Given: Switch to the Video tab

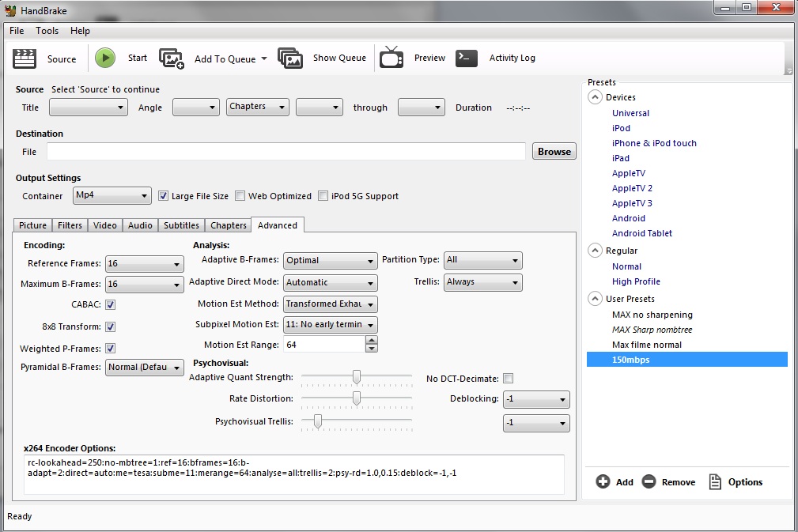Looking at the screenshot, I should 104,225.
